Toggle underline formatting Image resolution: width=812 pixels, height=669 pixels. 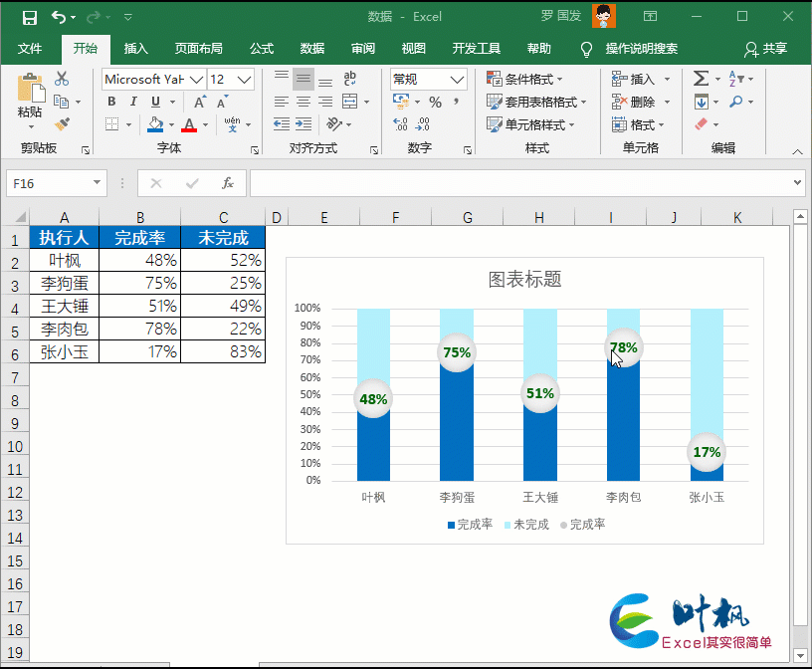(154, 100)
